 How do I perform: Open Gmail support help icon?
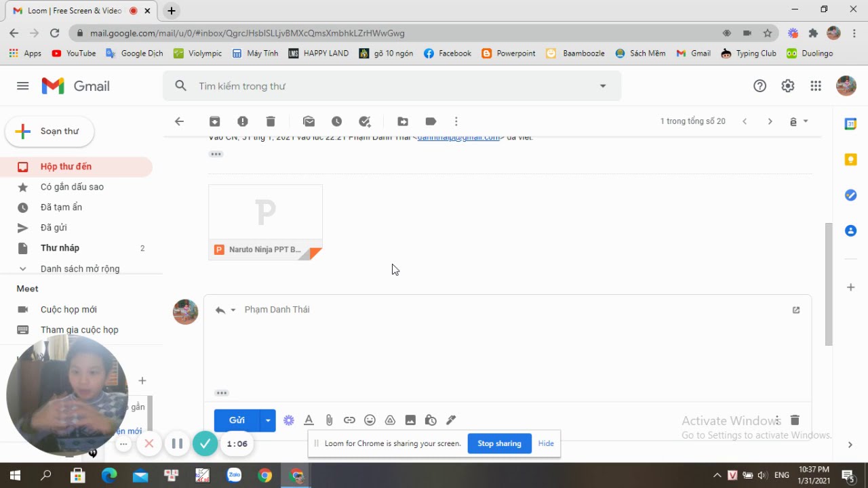pos(759,86)
